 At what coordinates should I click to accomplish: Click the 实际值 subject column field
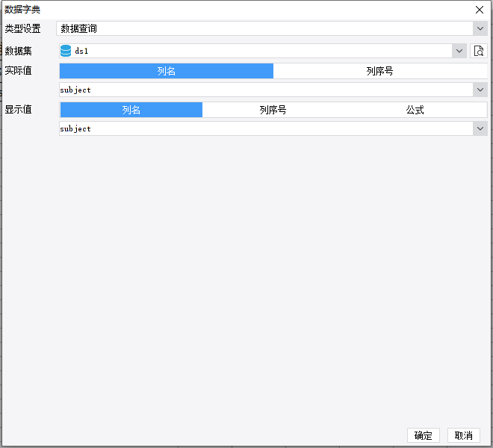[261, 90]
